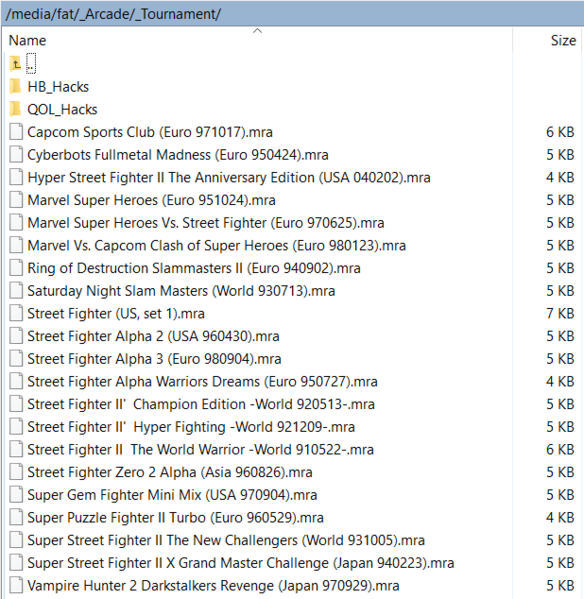This screenshot has width=584, height=599.
Task: Select 'Street Fighter II' Hyper Fighting' file name
Action: click(191, 427)
